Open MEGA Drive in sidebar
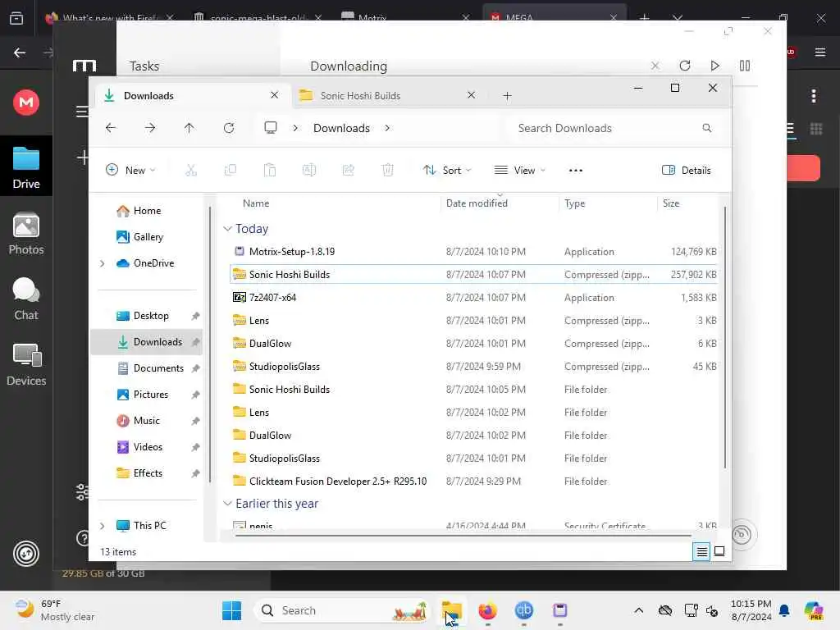 [x=26, y=167]
